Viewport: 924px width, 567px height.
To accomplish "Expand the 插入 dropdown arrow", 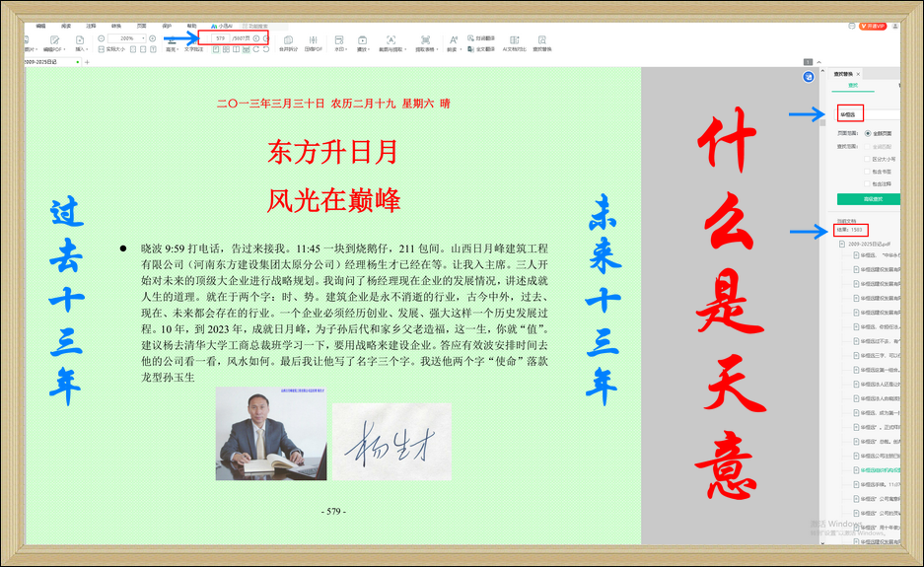I will tap(89, 48).
